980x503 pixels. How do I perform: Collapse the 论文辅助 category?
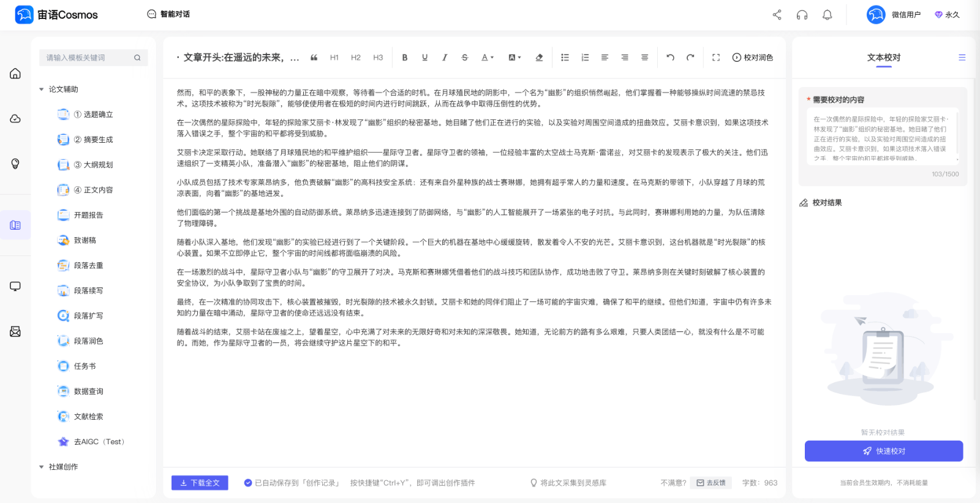(x=42, y=89)
